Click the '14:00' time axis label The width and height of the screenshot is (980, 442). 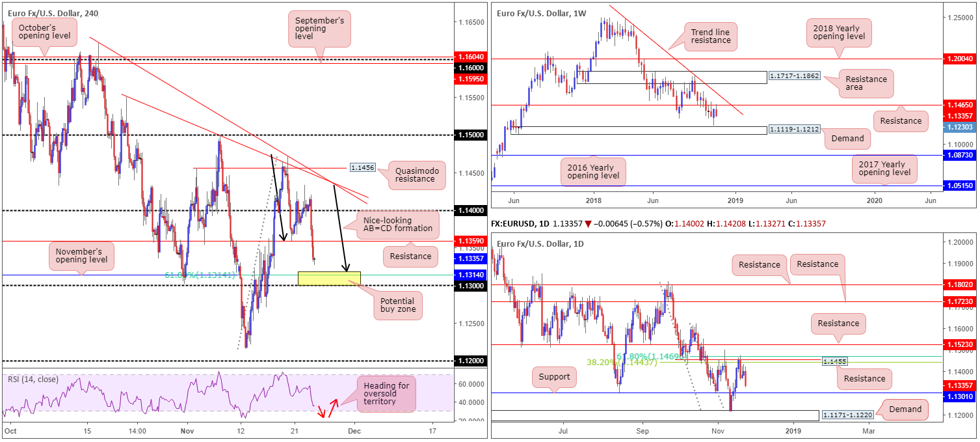(137, 431)
